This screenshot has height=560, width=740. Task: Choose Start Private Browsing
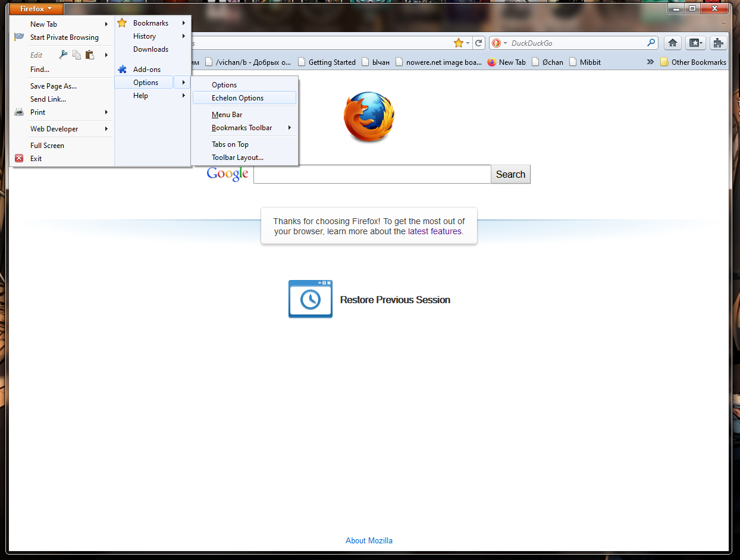(x=62, y=37)
